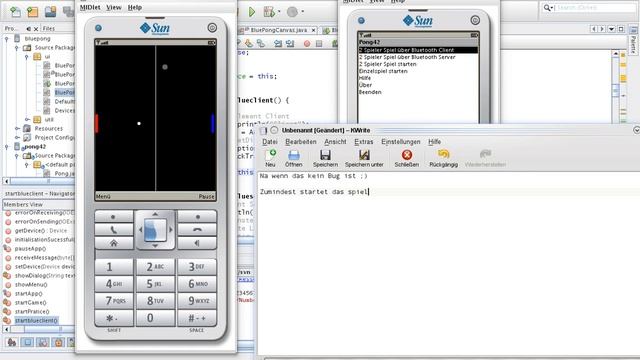Viewport: 640px width, 360px height.
Task: Click d-pad center select button
Action: 155,230
